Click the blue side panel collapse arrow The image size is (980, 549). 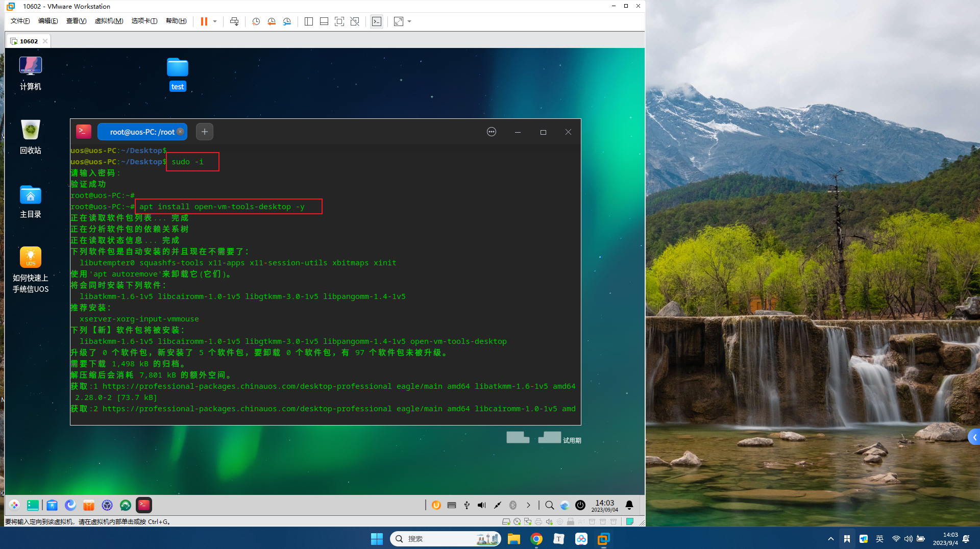click(x=974, y=437)
